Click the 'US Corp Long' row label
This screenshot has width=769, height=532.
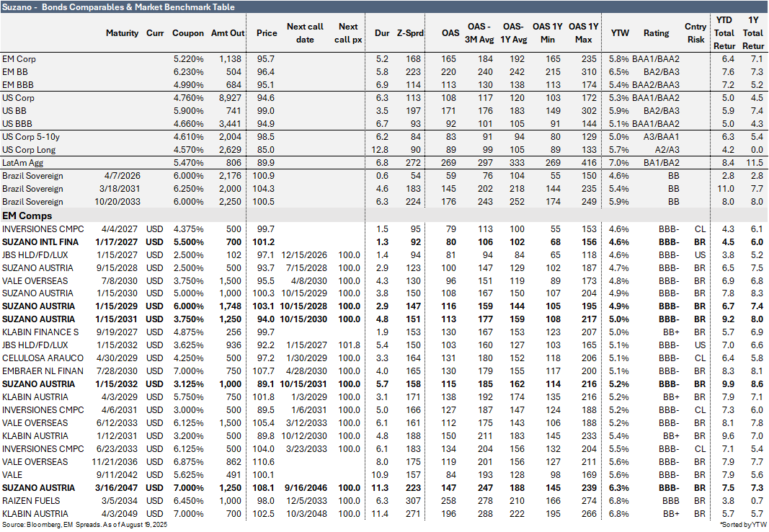click(x=29, y=149)
